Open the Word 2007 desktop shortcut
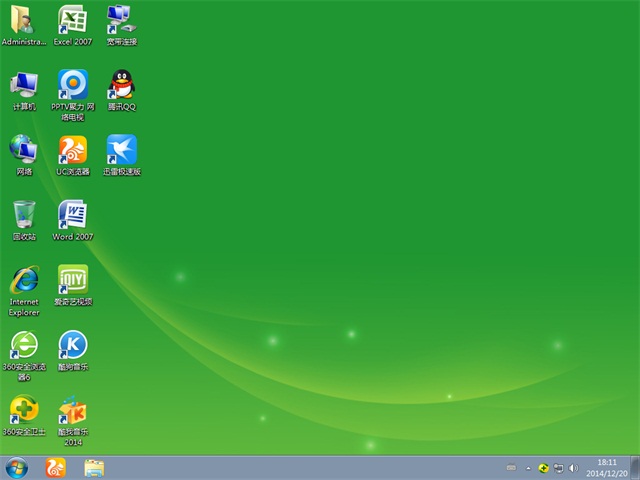This screenshot has width=640, height=480. [x=72, y=215]
